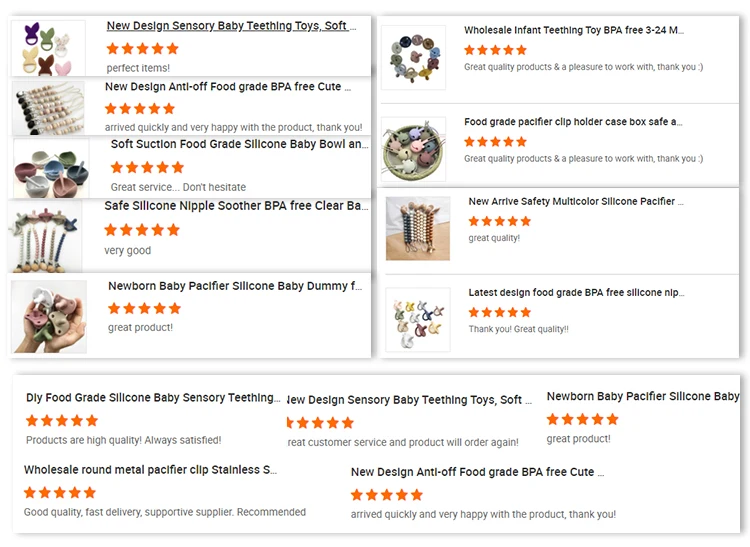Select the nipple soother clips thumbnail
750x547 pixels.
(x=46, y=236)
